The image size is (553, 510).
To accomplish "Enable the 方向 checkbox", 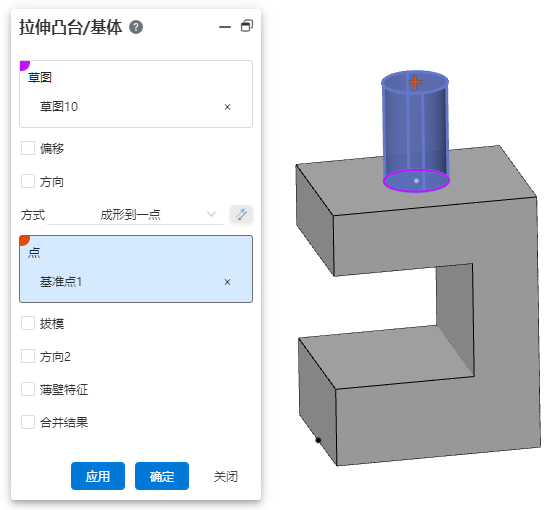I will 28,181.
